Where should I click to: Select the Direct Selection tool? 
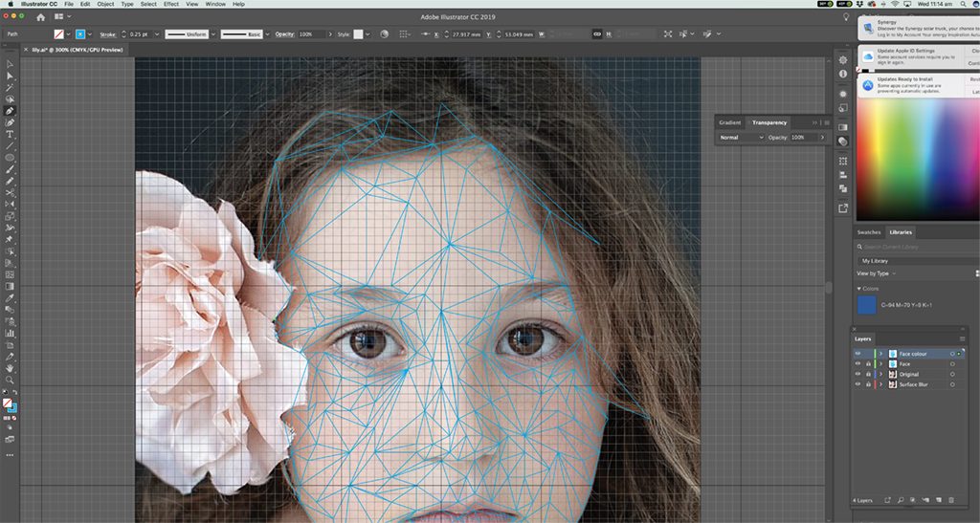(10, 76)
